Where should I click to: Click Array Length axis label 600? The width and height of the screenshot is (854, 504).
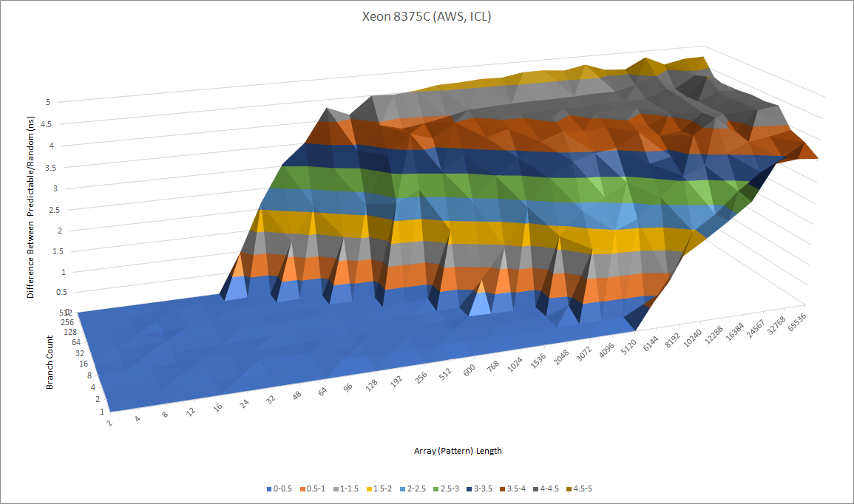point(469,369)
